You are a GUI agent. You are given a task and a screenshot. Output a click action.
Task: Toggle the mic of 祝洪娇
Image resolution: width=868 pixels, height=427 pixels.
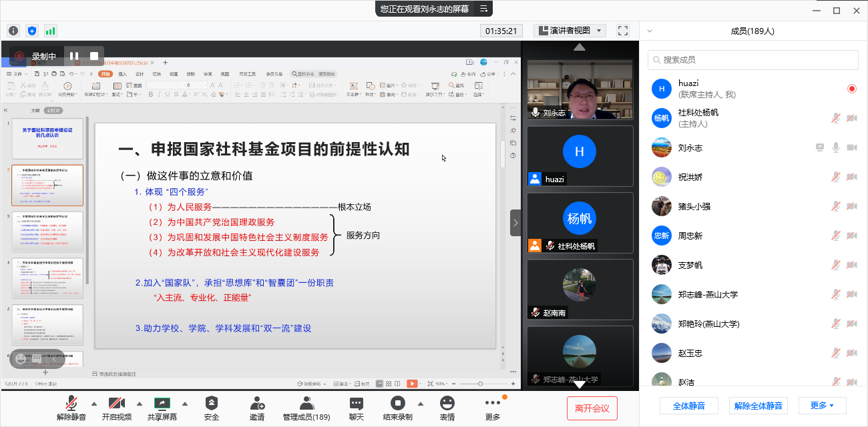click(836, 177)
